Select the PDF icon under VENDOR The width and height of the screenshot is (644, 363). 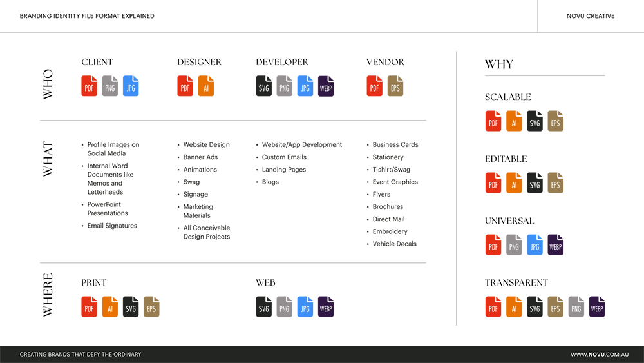click(375, 86)
